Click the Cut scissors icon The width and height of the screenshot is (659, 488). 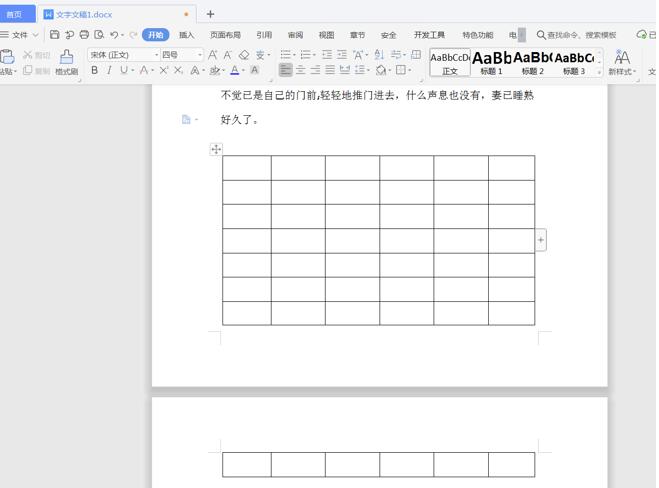click(28, 55)
